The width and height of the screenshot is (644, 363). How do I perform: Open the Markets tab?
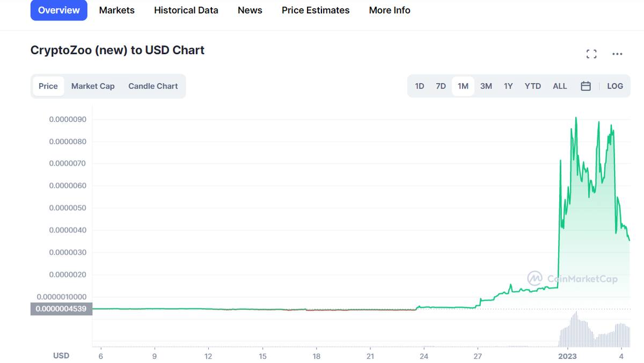coord(117,10)
